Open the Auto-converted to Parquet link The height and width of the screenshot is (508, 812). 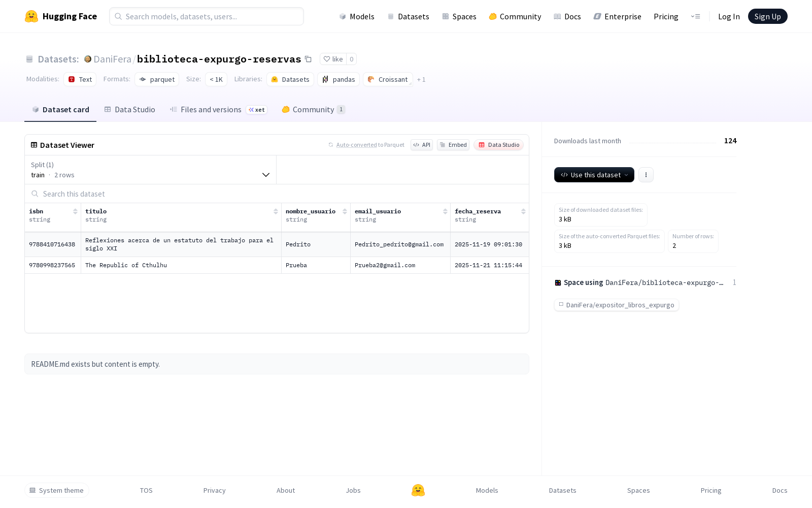[x=366, y=145]
